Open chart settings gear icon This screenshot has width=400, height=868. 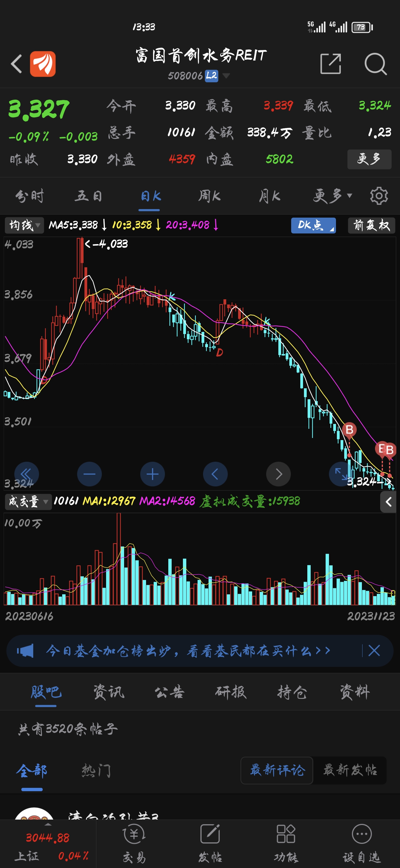(379, 196)
